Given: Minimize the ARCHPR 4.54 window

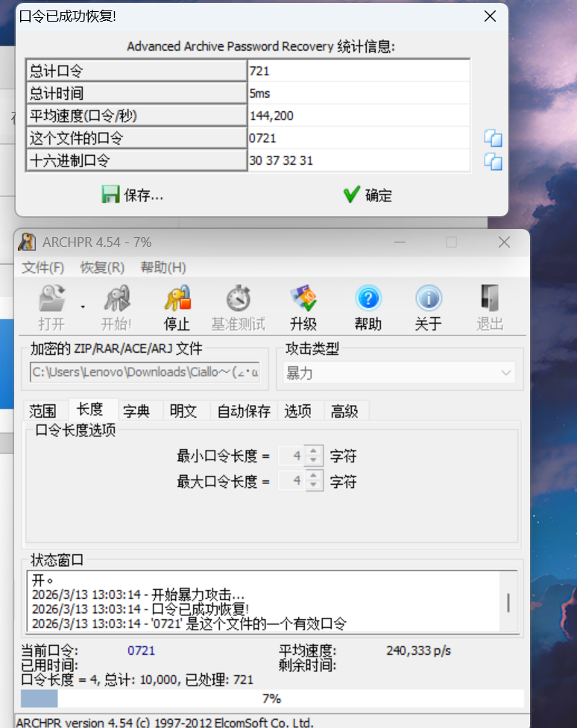Looking at the screenshot, I should 400,242.
